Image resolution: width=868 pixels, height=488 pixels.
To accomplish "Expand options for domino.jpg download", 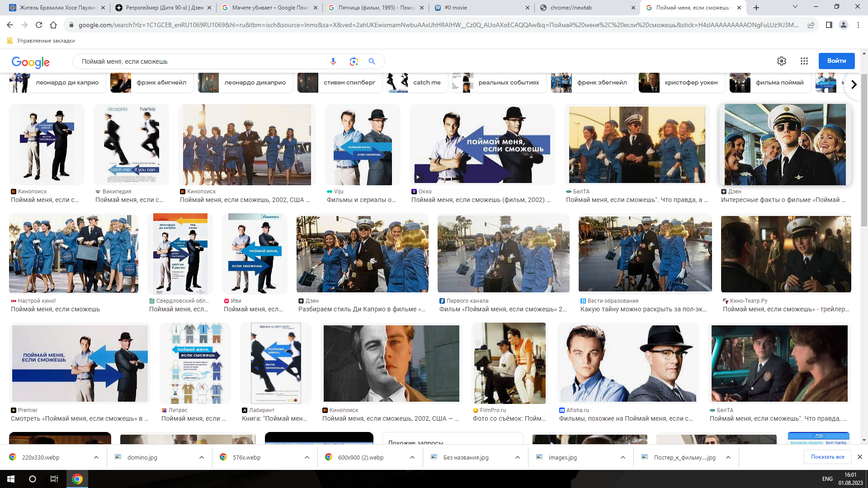I will pyautogui.click(x=202, y=457).
